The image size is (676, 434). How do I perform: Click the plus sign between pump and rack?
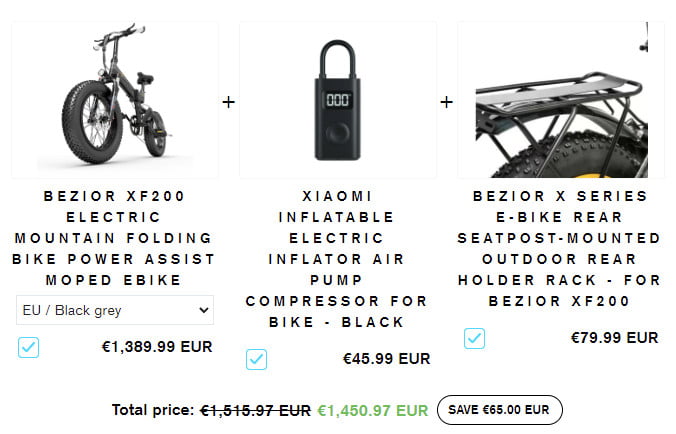(x=447, y=102)
